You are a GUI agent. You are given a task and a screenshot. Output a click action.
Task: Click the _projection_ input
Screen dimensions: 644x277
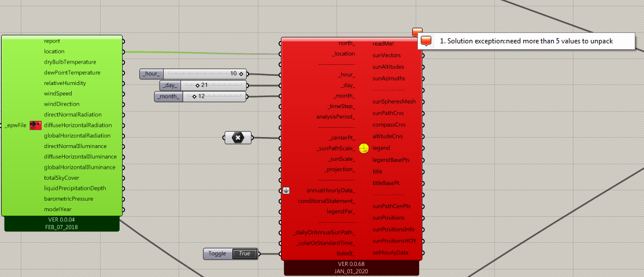[x=340, y=169]
